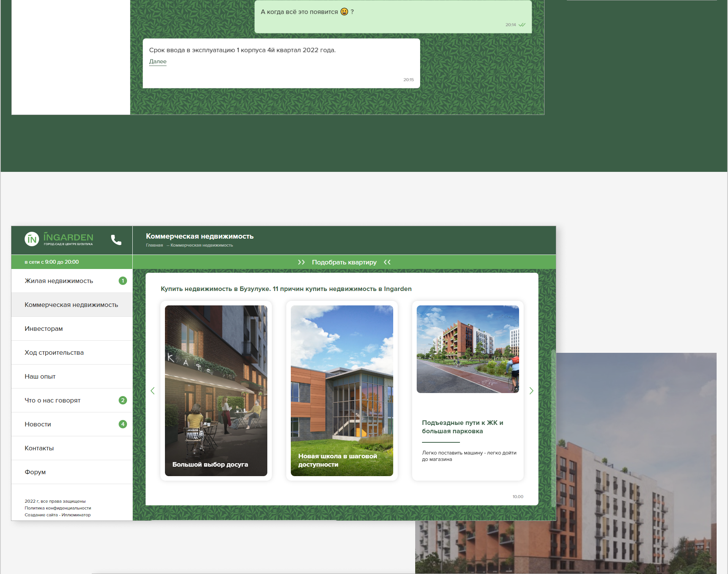The width and height of the screenshot is (728, 574).
Task: Click badge 2 beside Что о нас говорят
Action: pyautogui.click(x=122, y=400)
